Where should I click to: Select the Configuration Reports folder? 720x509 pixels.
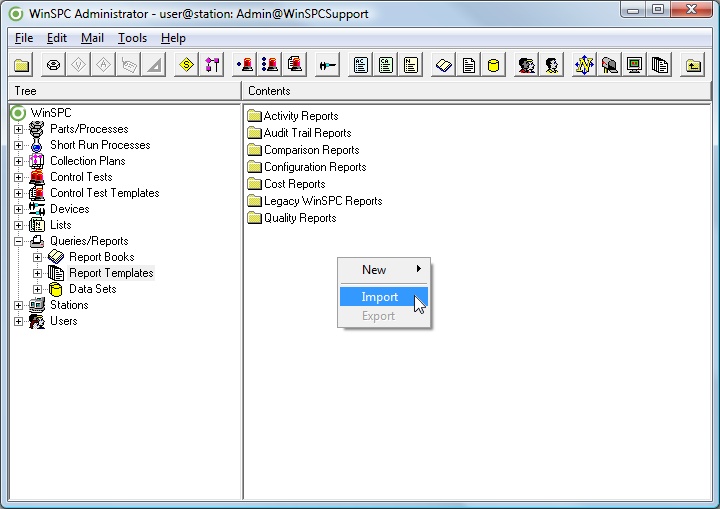[307, 167]
